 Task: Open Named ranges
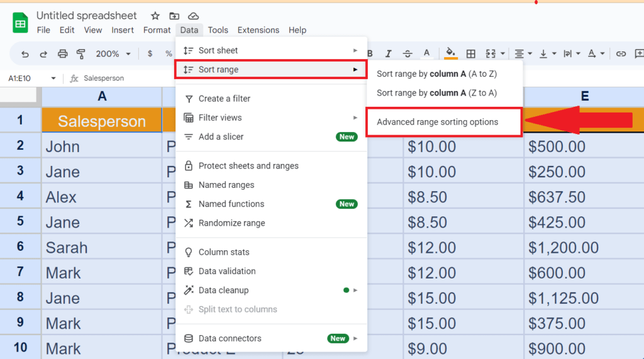coord(271,185)
